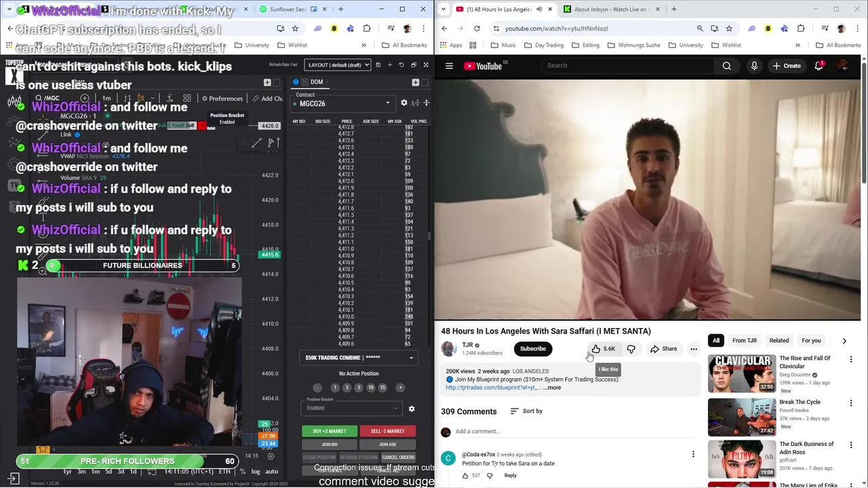Add a panel with plus icon in DOM header
This screenshot has height=488, width=868.
(x=415, y=82)
